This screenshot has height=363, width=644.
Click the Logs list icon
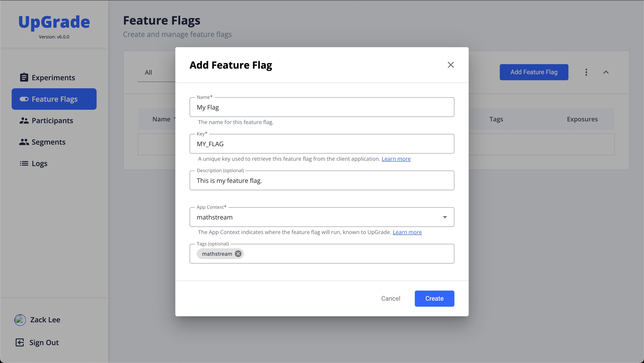pyautogui.click(x=24, y=163)
